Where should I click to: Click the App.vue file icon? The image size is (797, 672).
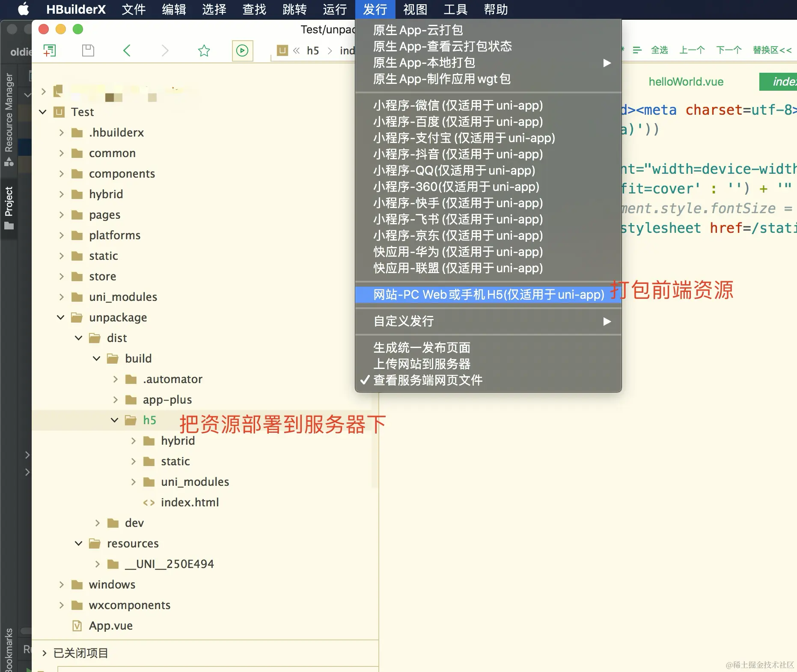77,626
